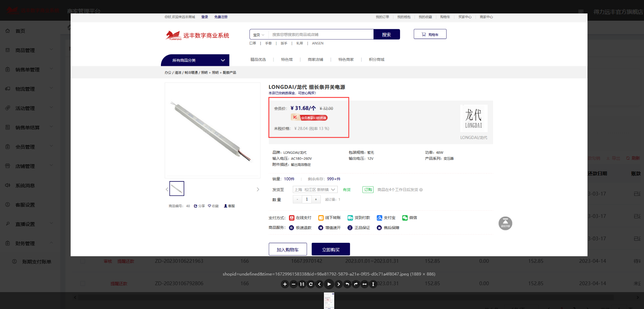
Task: Click the image file name title text
Action: [x=329, y=274]
